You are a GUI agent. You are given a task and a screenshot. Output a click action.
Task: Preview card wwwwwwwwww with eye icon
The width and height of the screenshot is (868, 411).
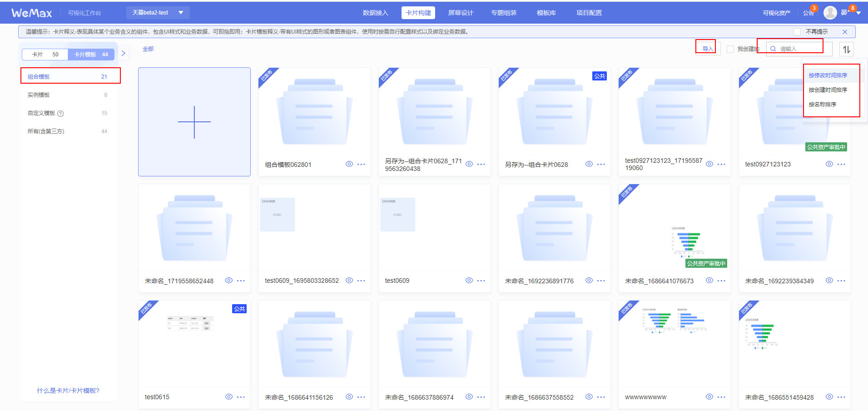click(709, 397)
